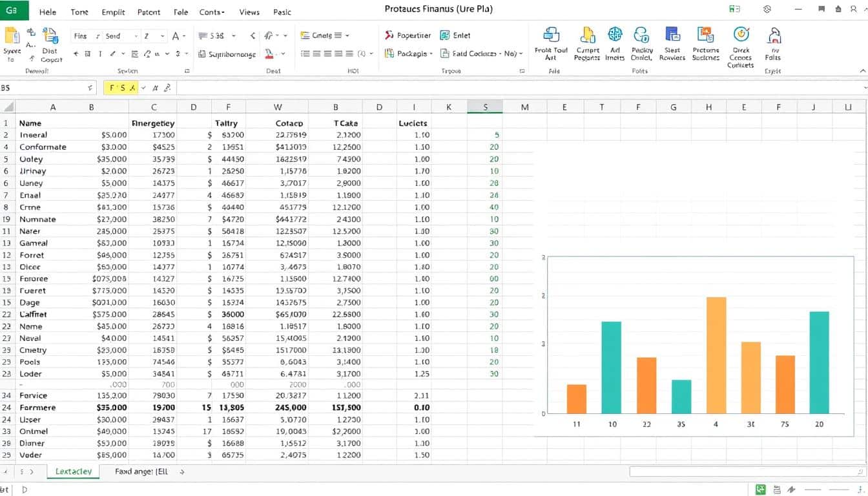Open the Packapis dropdown arrow
Viewport: 868px width, 496px height.
[x=431, y=54]
